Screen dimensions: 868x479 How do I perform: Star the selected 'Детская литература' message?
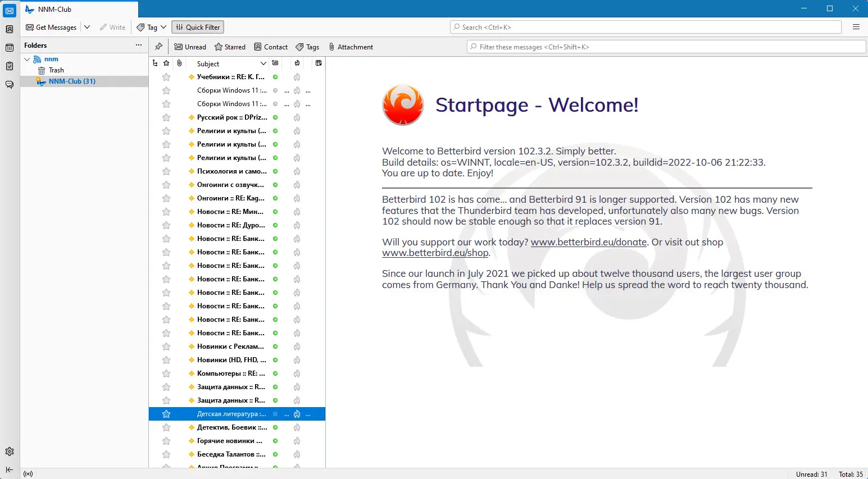click(166, 414)
